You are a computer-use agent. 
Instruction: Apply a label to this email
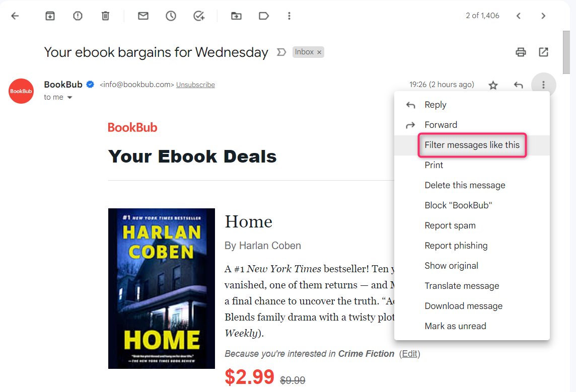[264, 16]
